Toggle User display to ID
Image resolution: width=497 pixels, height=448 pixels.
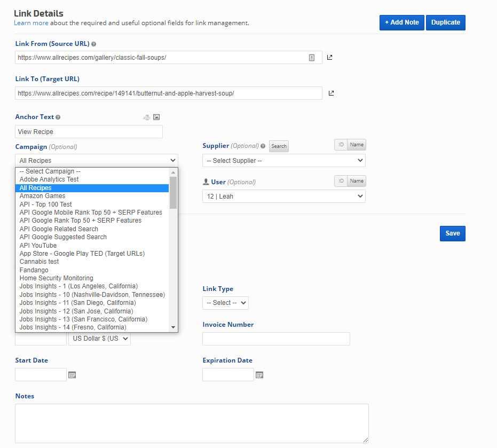(341, 181)
